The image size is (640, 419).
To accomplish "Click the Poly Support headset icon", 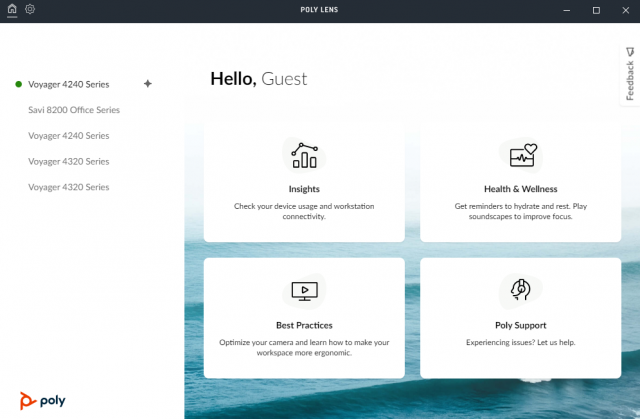I will click(x=520, y=291).
